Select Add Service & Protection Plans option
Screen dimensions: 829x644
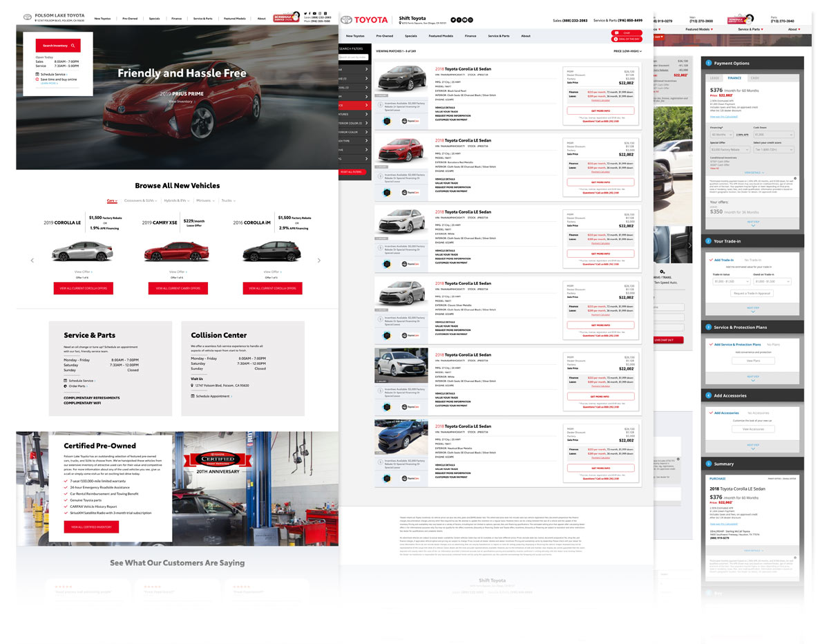click(x=735, y=344)
